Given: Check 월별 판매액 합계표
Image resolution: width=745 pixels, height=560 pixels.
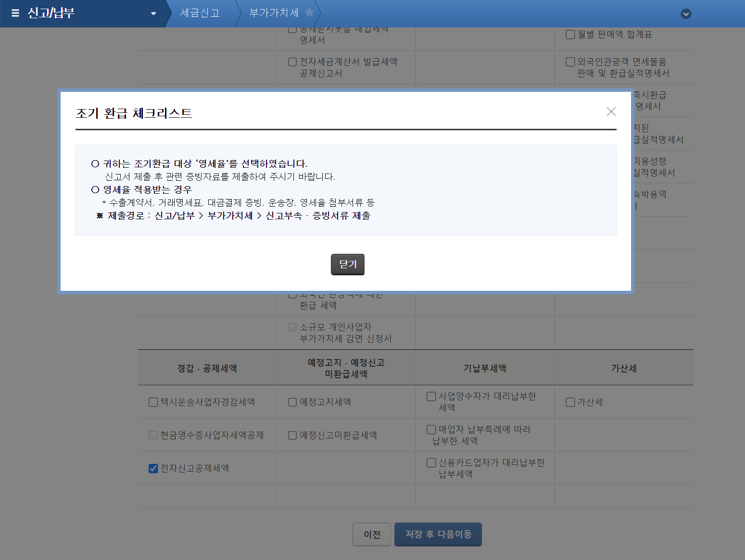Looking at the screenshot, I should (x=570, y=35).
